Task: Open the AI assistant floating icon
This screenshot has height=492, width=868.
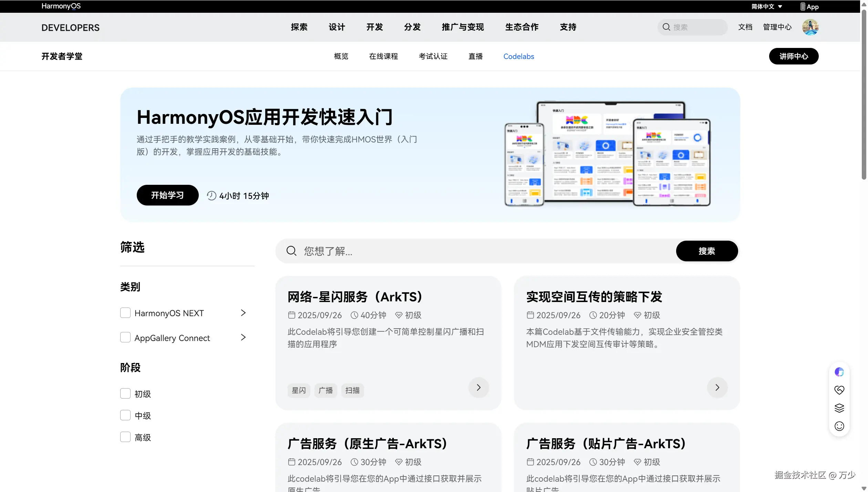Action: tap(839, 372)
